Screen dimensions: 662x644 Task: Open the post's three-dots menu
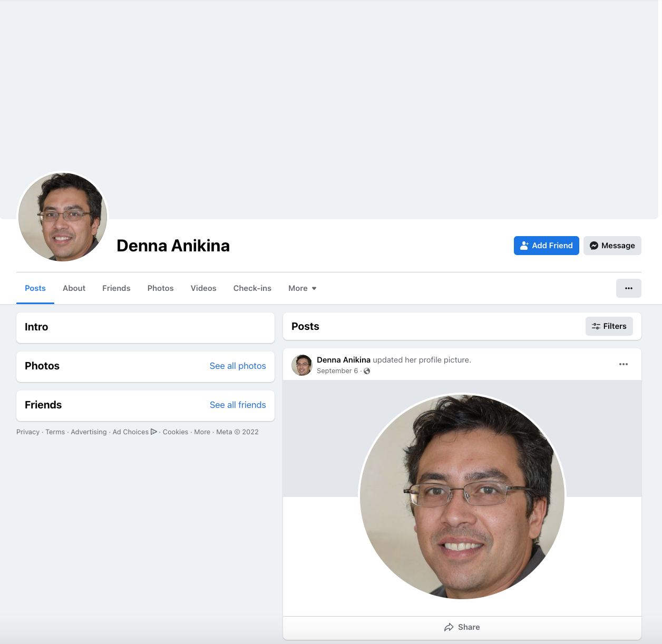click(624, 364)
